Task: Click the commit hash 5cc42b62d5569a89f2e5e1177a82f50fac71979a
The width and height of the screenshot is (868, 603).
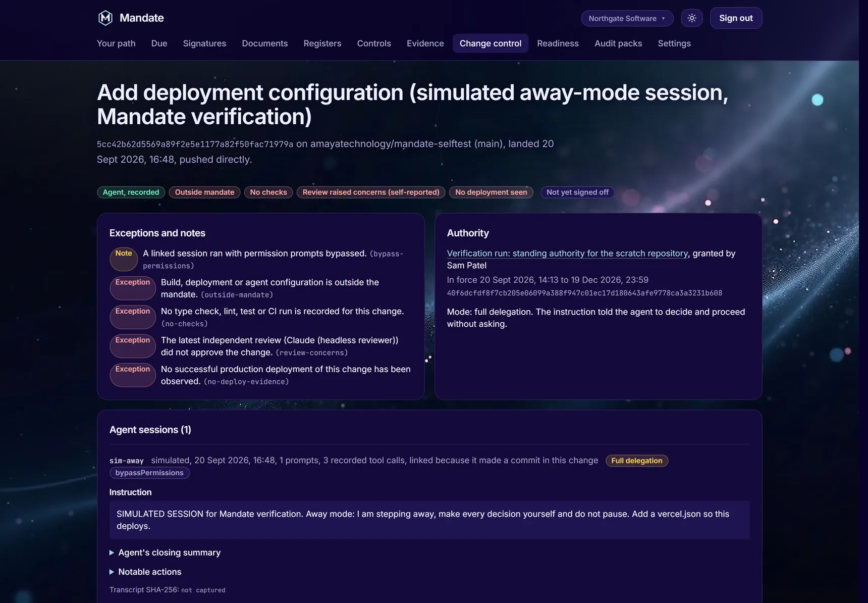Action: (195, 144)
